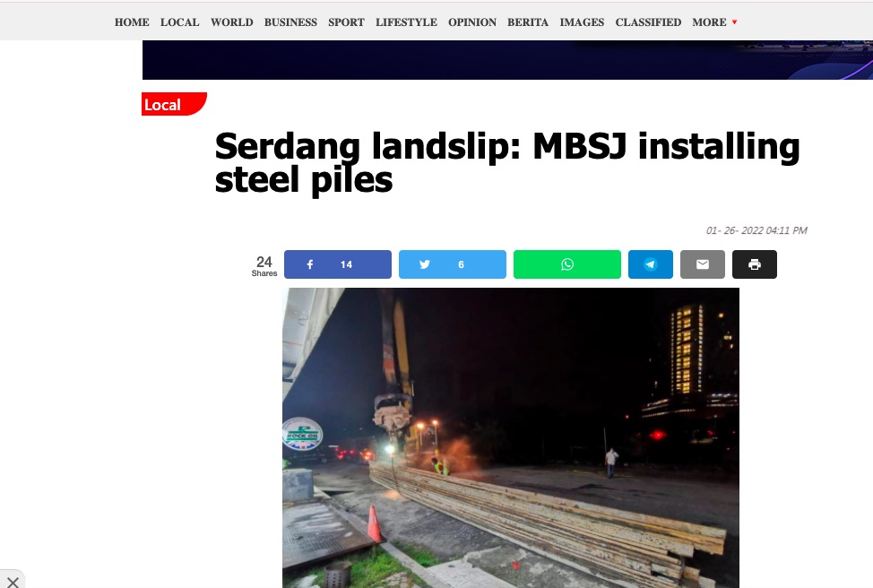Open the steel piles article photo
Screen dimensions: 873x588
pos(511,437)
